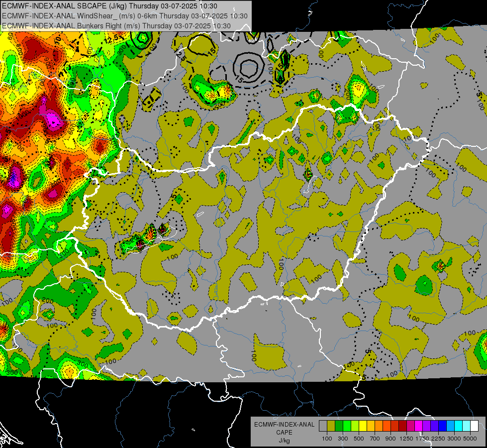Click the J/kg unit label in legend
The image size is (487, 448).
coord(284,441)
